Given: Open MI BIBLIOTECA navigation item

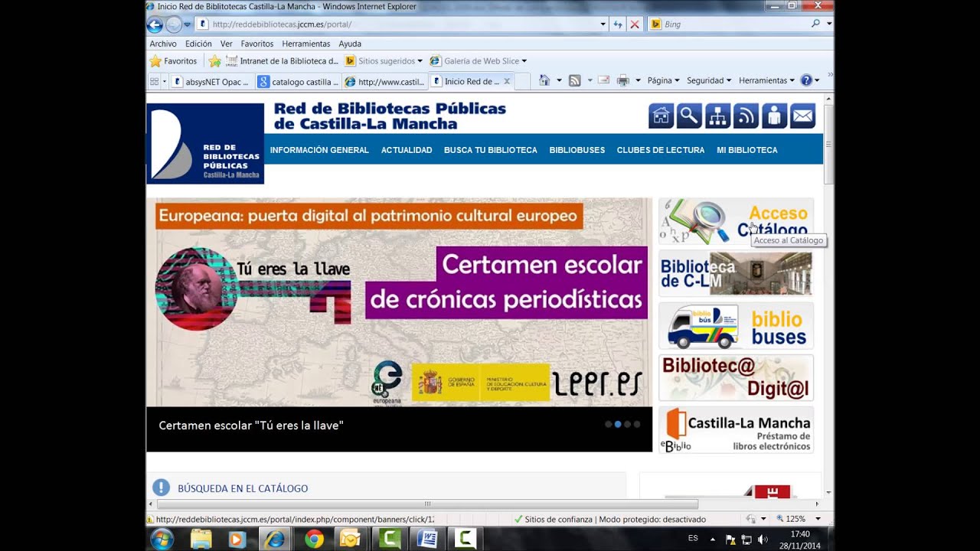Looking at the screenshot, I should tap(747, 150).
